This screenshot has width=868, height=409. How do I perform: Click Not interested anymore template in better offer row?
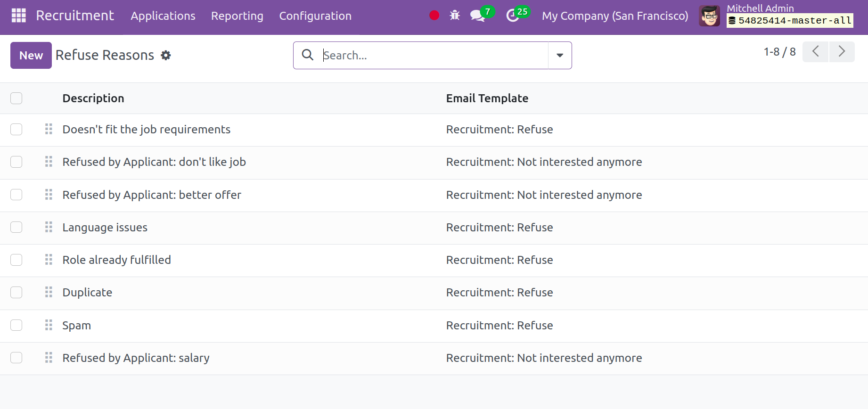544,195
